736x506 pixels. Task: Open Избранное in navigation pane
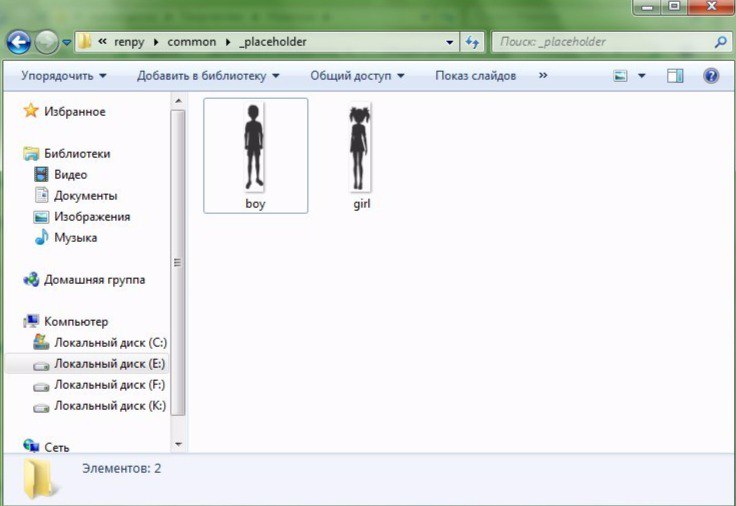pyautogui.click(x=75, y=112)
